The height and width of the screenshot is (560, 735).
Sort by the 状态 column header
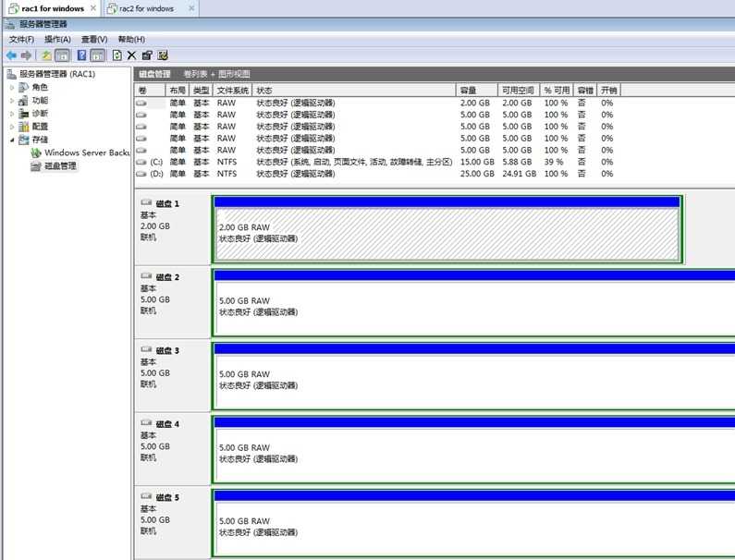(x=354, y=90)
